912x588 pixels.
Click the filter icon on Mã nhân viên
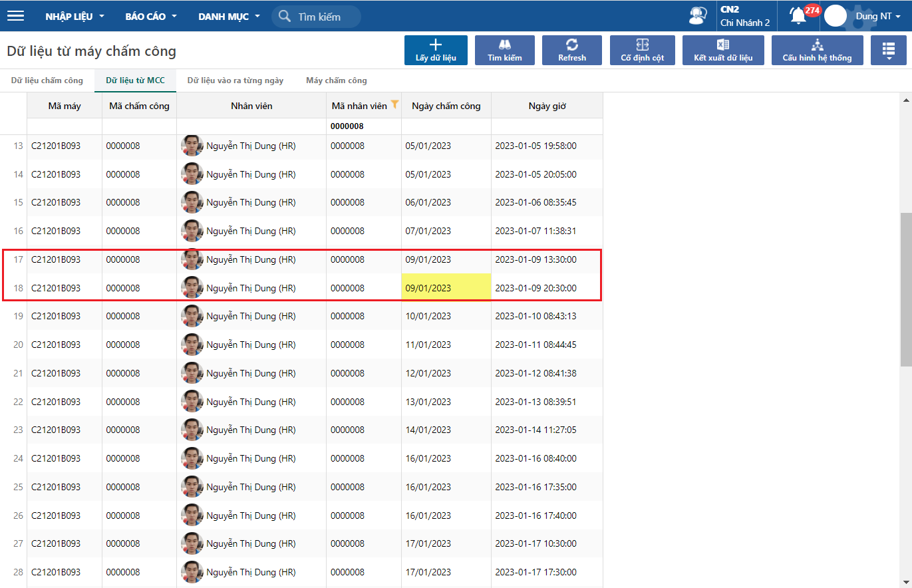(394, 104)
